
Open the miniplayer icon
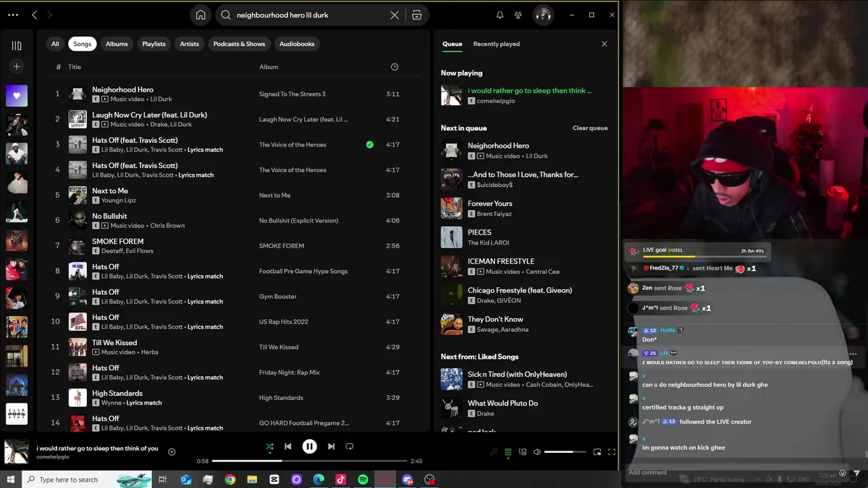point(597,452)
